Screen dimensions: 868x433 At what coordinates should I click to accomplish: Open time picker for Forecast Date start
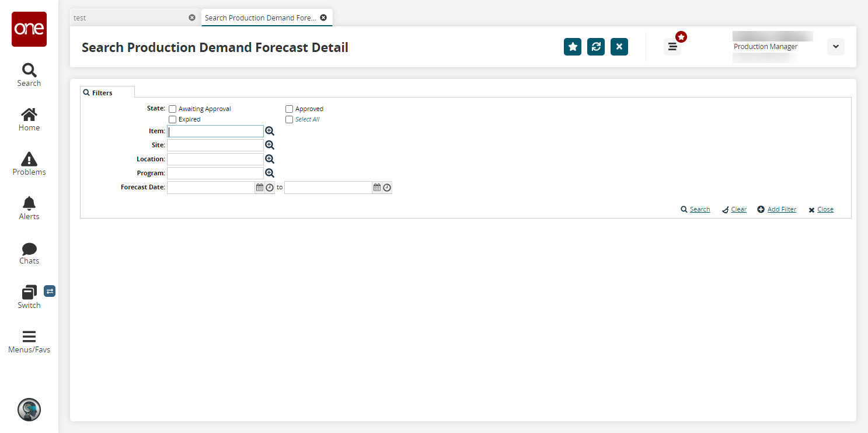(270, 188)
